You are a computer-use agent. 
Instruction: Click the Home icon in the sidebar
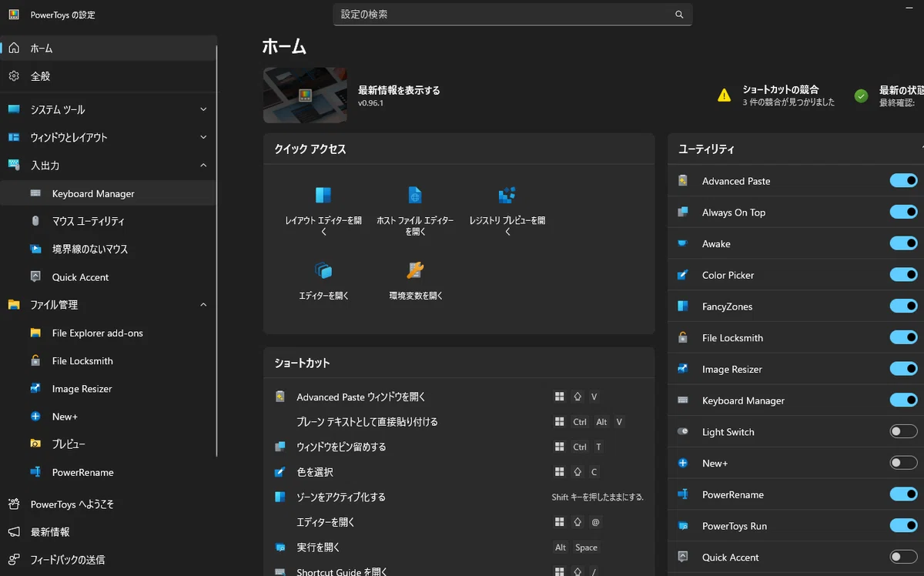[14, 48]
